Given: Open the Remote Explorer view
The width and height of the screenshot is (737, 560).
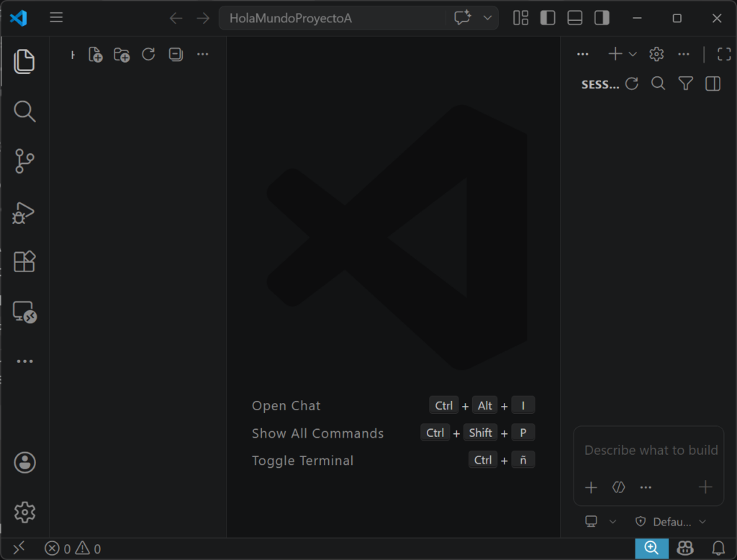Looking at the screenshot, I should 24,312.
